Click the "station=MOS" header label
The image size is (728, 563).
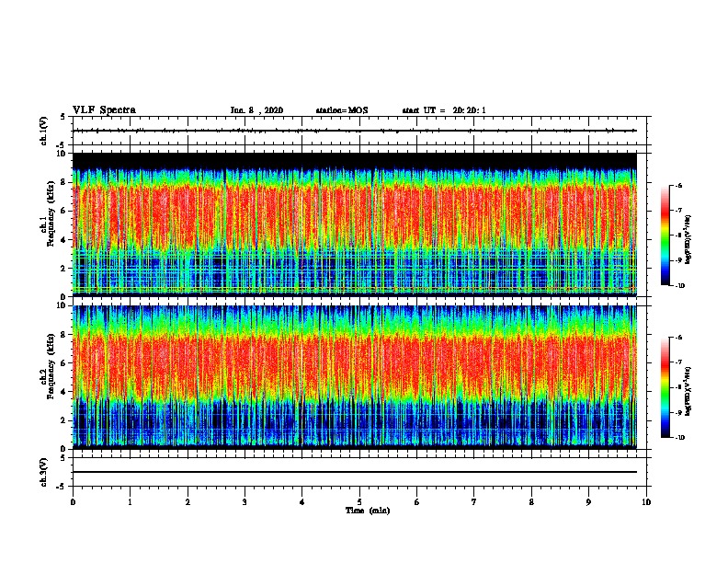coord(342,110)
